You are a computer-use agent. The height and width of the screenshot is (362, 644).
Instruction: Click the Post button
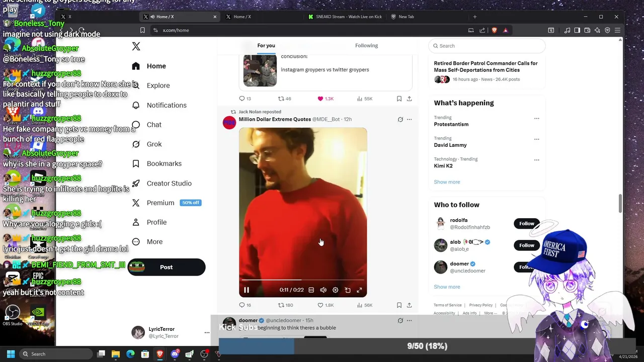[x=167, y=267]
